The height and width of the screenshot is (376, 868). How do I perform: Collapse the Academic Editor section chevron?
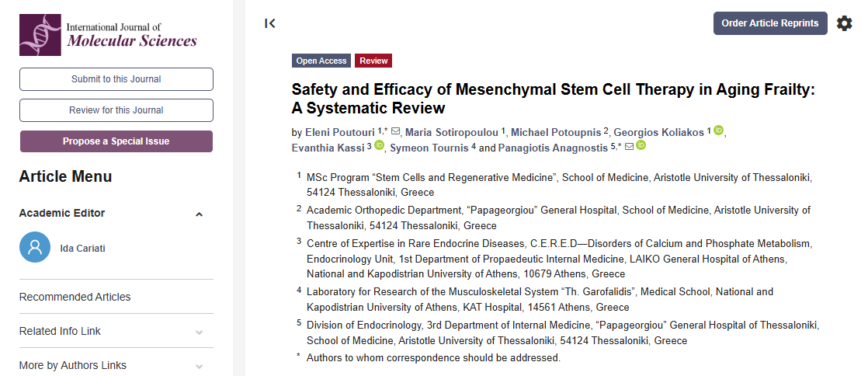[x=200, y=214]
